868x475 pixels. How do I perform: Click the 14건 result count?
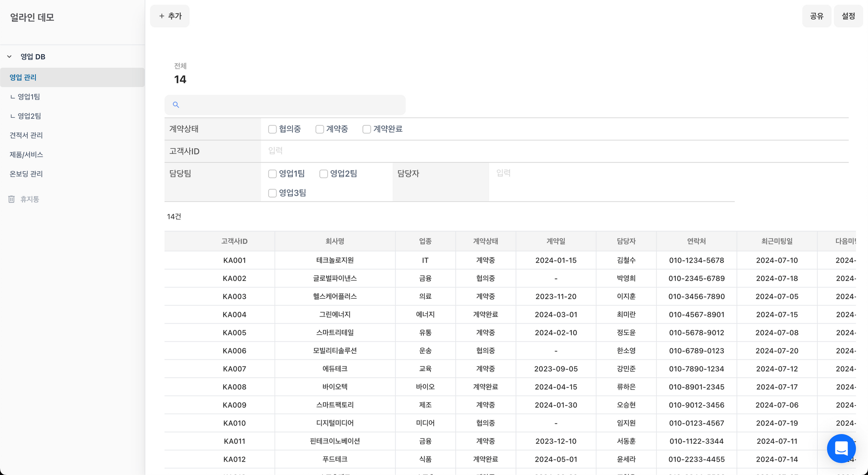tap(174, 217)
